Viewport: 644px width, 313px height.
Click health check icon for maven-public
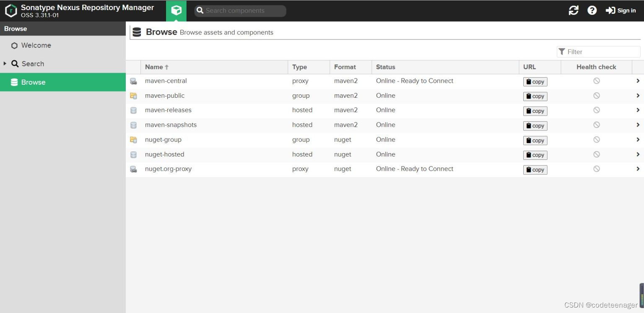(x=596, y=96)
